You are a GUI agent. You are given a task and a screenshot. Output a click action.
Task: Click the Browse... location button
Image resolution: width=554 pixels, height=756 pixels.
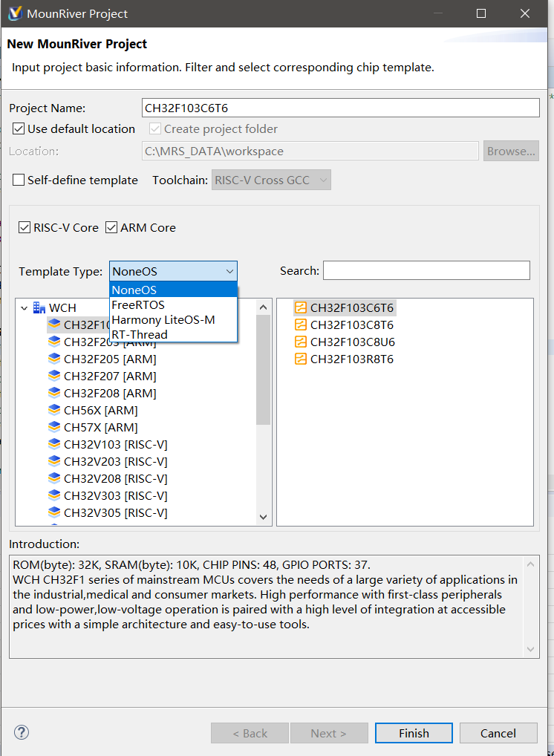511,151
